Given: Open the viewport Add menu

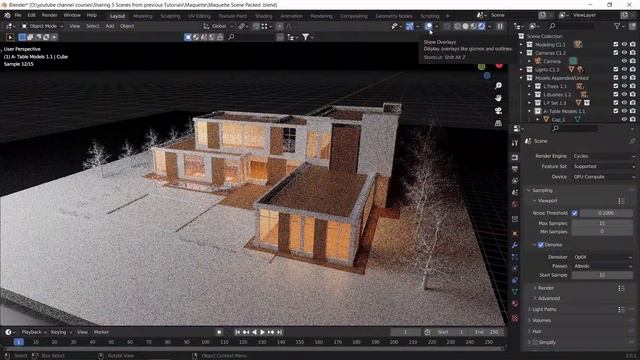Looking at the screenshot, I should pos(110,26).
